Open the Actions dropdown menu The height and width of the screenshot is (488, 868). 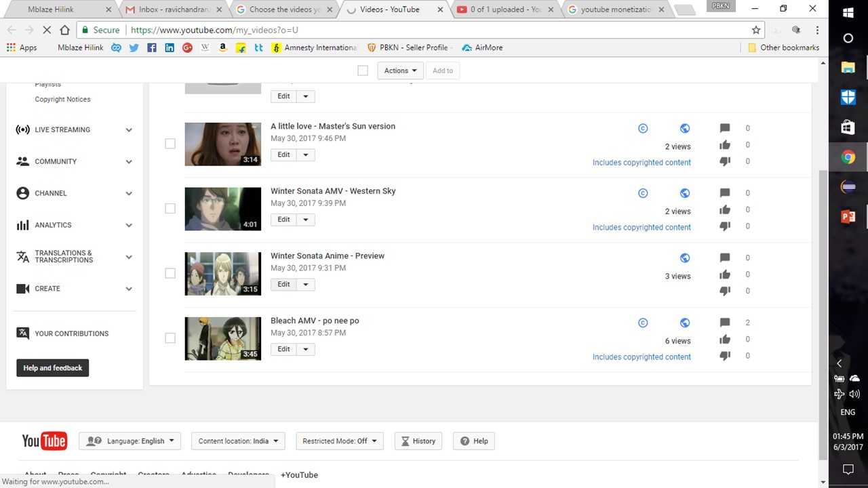point(400,70)
